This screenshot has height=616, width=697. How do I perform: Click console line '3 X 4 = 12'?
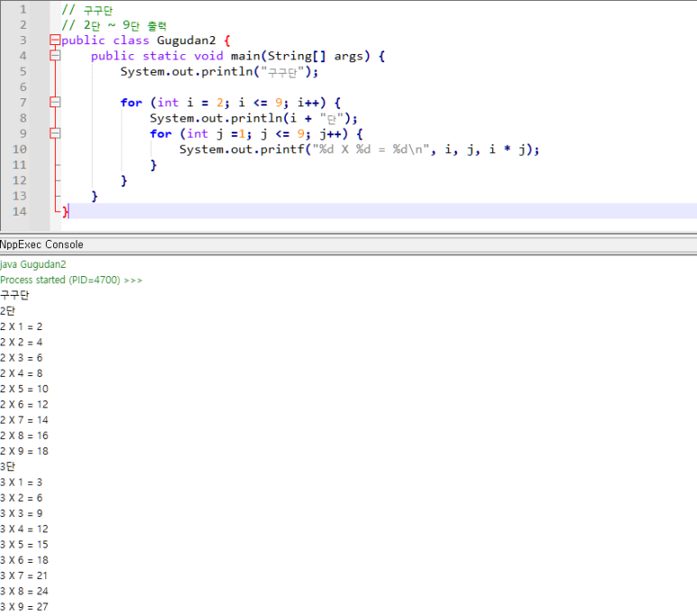(x=24, y=529)
